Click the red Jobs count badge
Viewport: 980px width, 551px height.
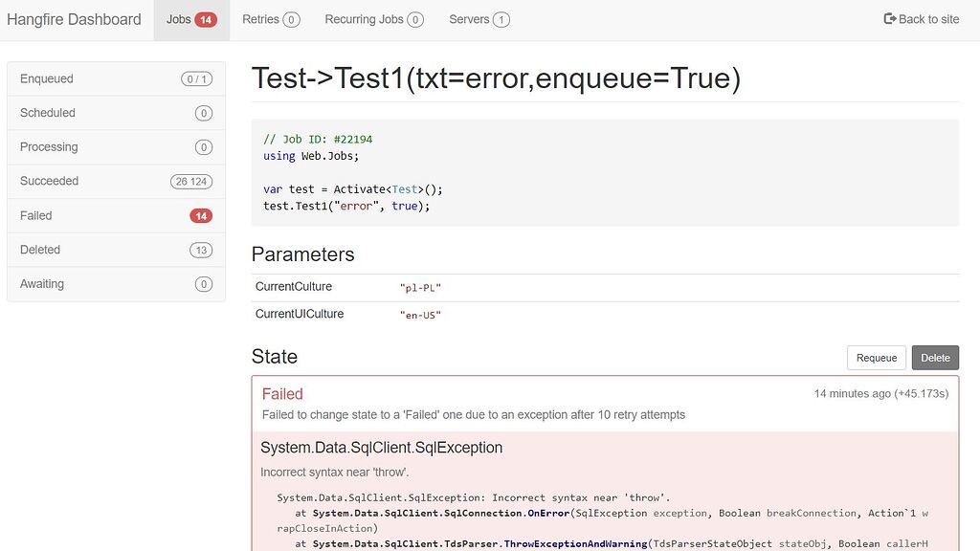(x=206, y=19)
